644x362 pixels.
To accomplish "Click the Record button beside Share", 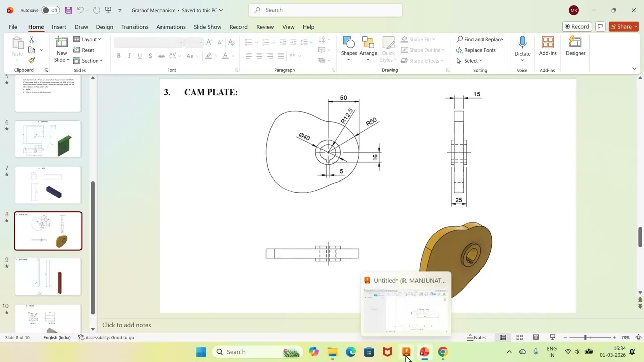I will 577,27.
